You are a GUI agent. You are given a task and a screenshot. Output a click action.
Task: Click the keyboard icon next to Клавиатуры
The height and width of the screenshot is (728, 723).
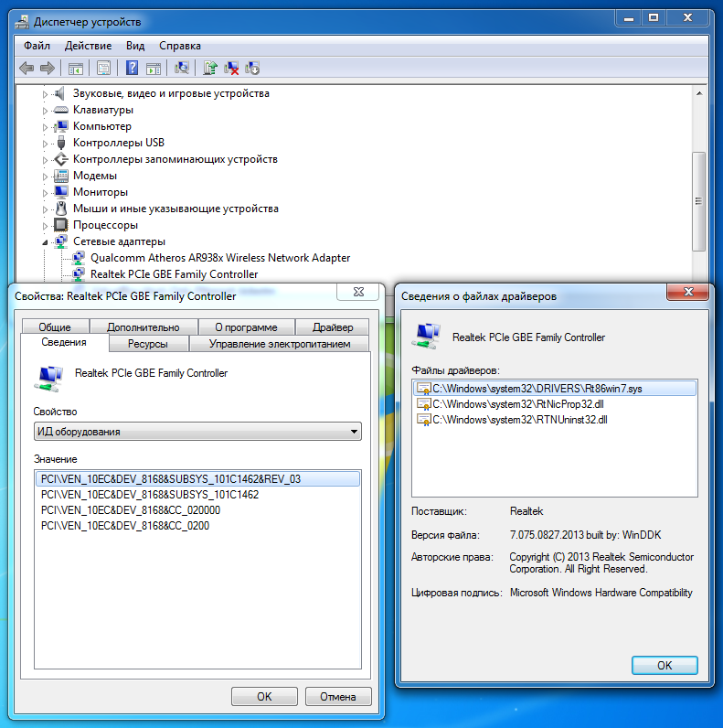click(60, 110)
